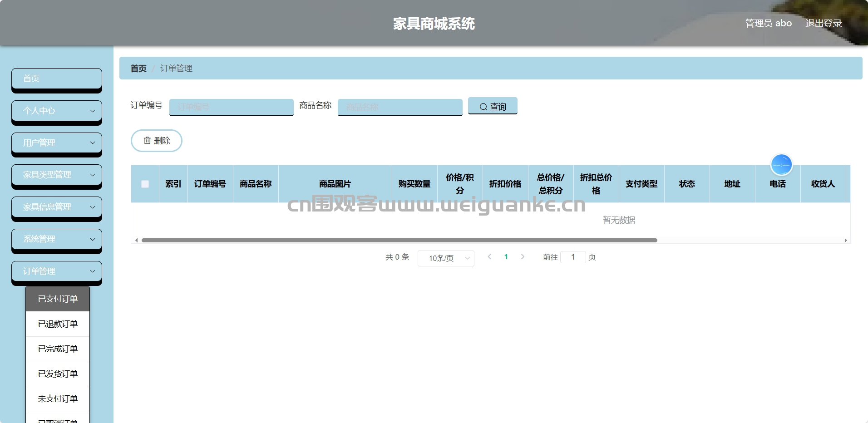Click the 支付类型 column header
Screen dimensions: 868x423
tap(641, 184)
